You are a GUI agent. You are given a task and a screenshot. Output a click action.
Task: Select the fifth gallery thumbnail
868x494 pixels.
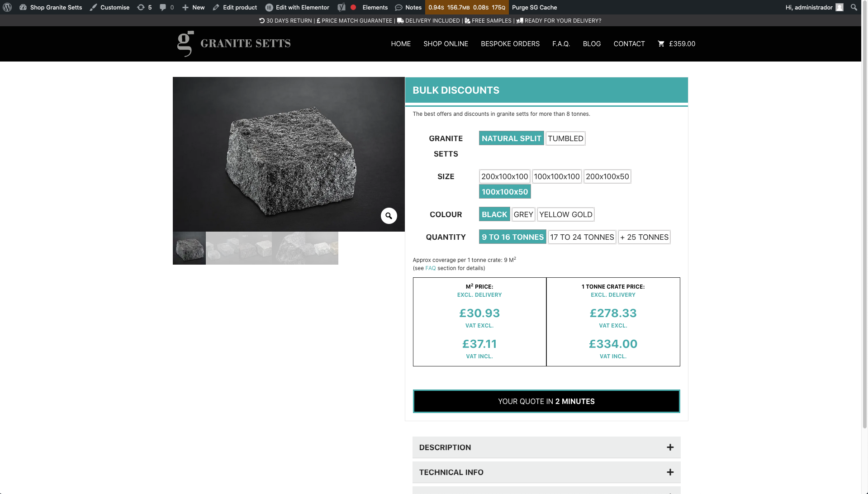coord(322,248)
